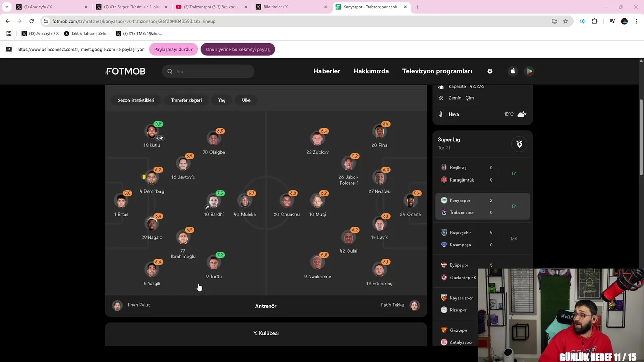The width and height of the screenshot is (644, 362).
Task: Click the Apple App Store icon
Action: tap(513, 71)
